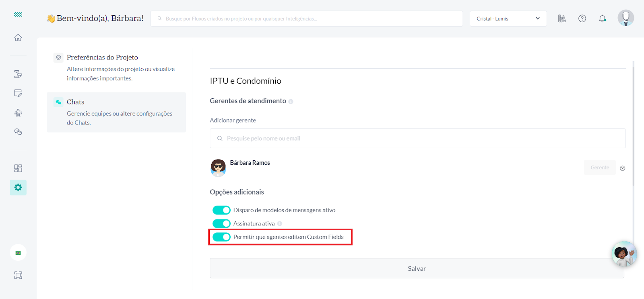The width and height of the screenshot is (644, 299).
Task: Open the chats icon in sidebar
Action: click(x=18, y=132)
